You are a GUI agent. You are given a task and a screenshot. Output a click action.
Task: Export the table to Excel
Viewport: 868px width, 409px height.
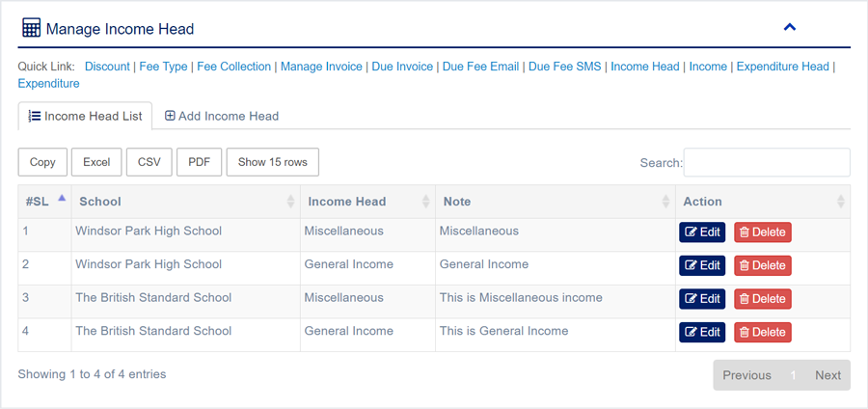tap(96, 162)
